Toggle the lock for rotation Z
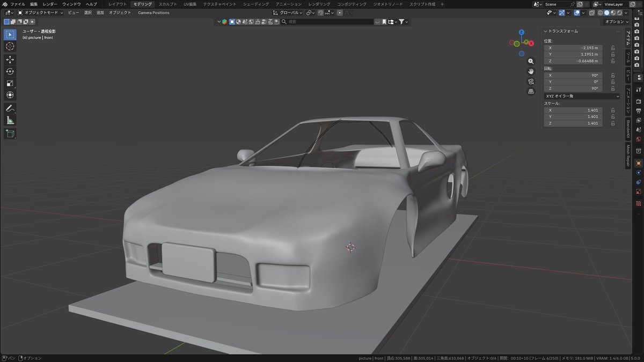 coord(613,89)
